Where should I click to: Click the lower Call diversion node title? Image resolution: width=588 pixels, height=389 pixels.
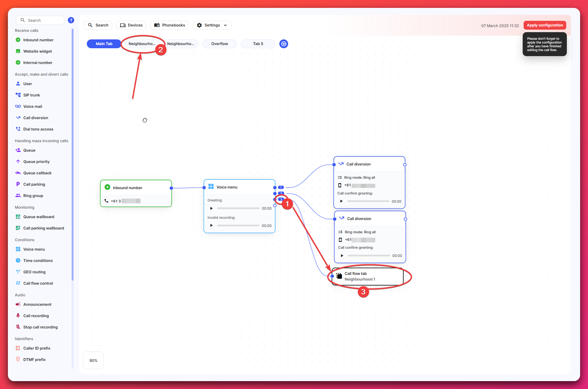click(x=359, y=219)
